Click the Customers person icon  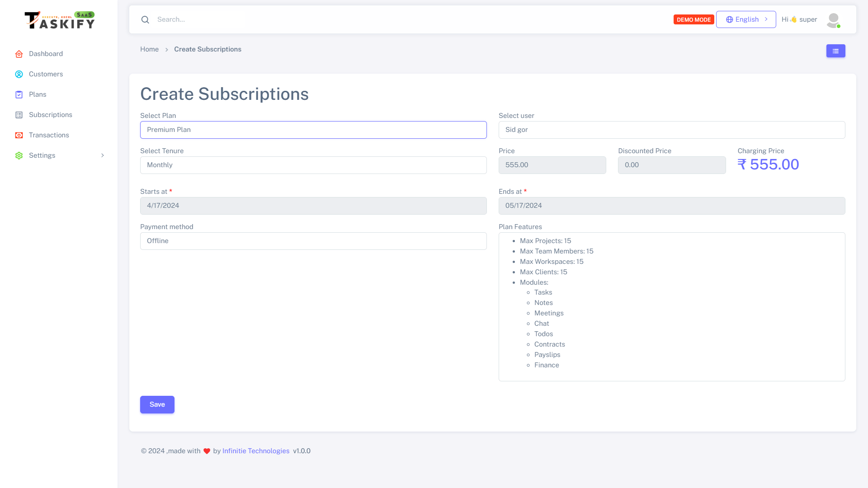click(19, 75)
